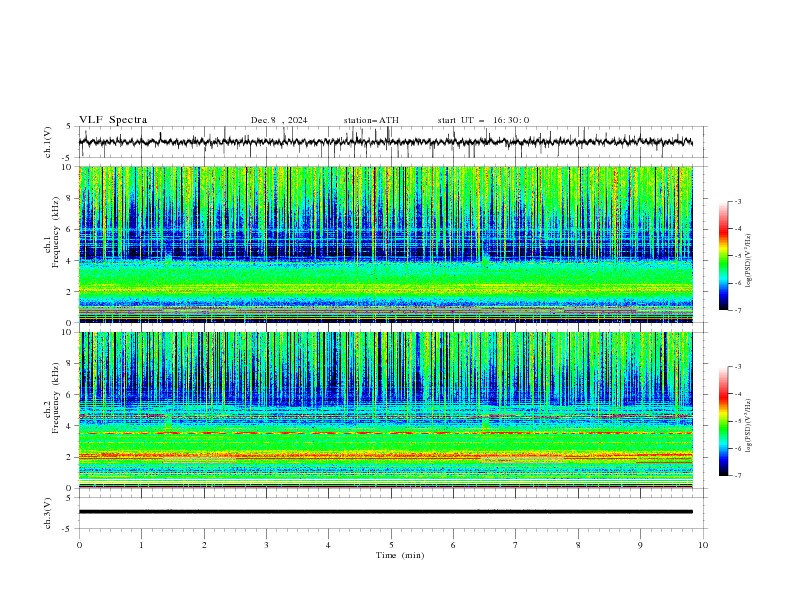This screenshot has height=612, width=792.
Task: Click the "ch.1(V)" waveform axis label
Action: [48, 142]
